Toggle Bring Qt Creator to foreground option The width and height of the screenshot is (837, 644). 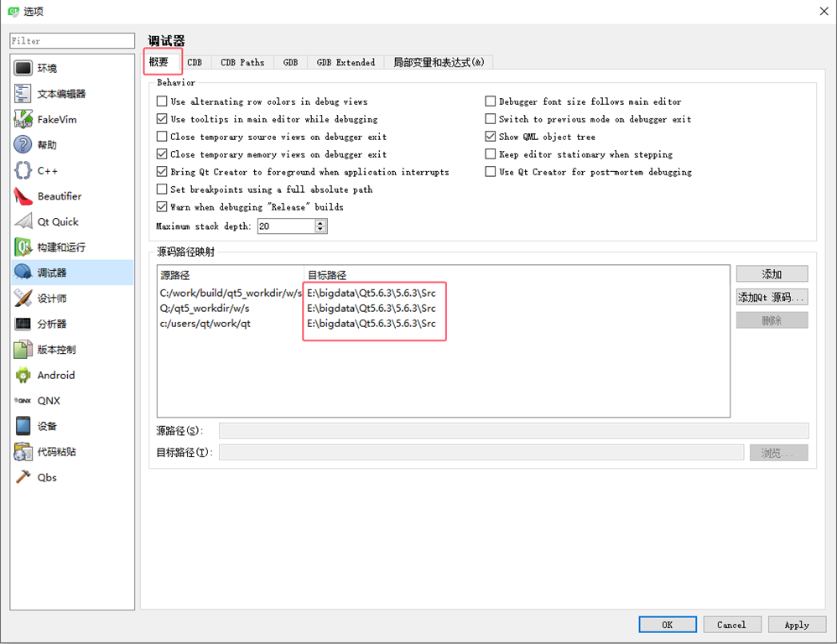pyautogui.click(x=162, y=171)
